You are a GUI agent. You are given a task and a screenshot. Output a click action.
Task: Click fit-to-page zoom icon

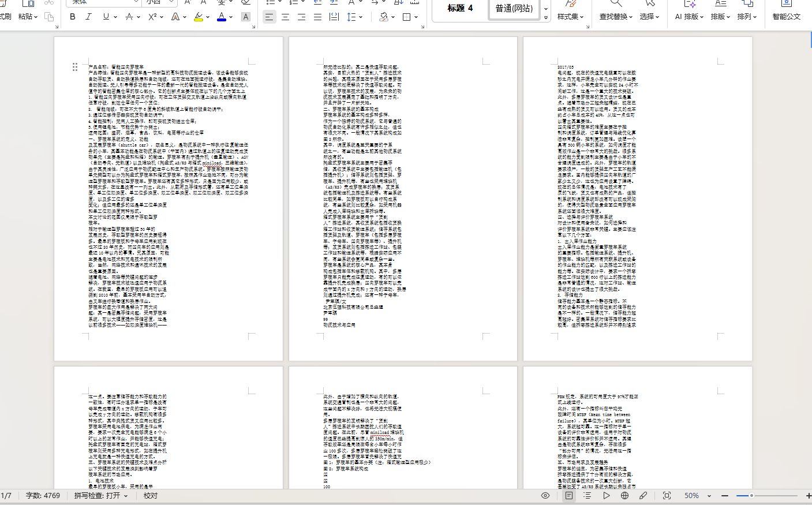667,495
